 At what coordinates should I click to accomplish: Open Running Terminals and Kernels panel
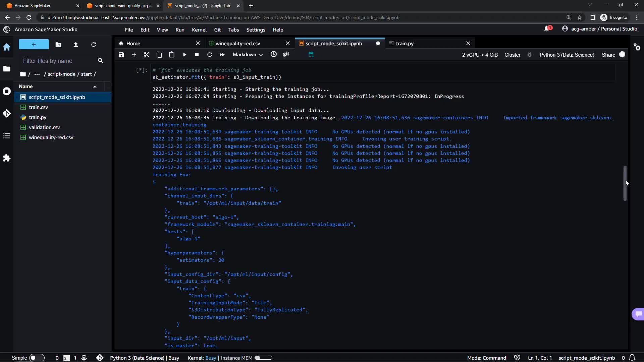click(7, 91)
